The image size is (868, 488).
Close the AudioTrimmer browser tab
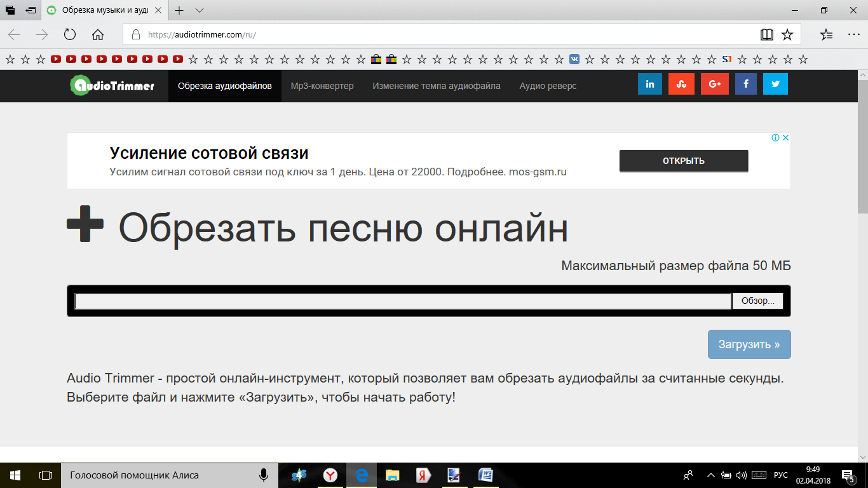(158, 10)
